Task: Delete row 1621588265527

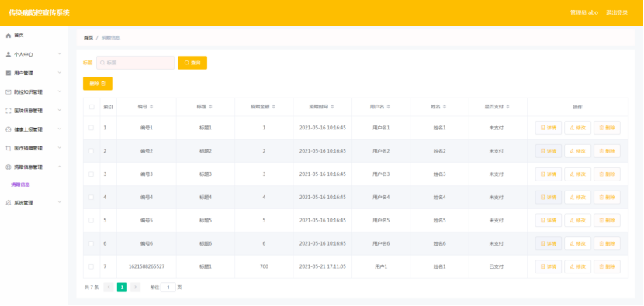Action: pyautogui.click(x=607, y=266)
